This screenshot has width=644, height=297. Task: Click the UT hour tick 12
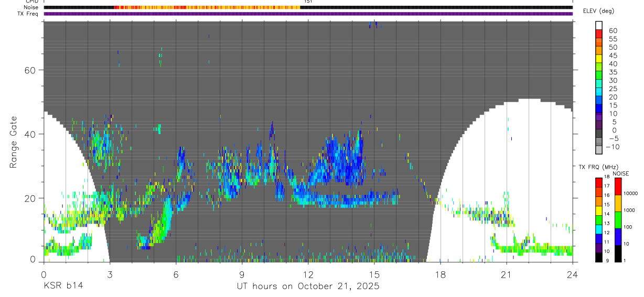308,274
